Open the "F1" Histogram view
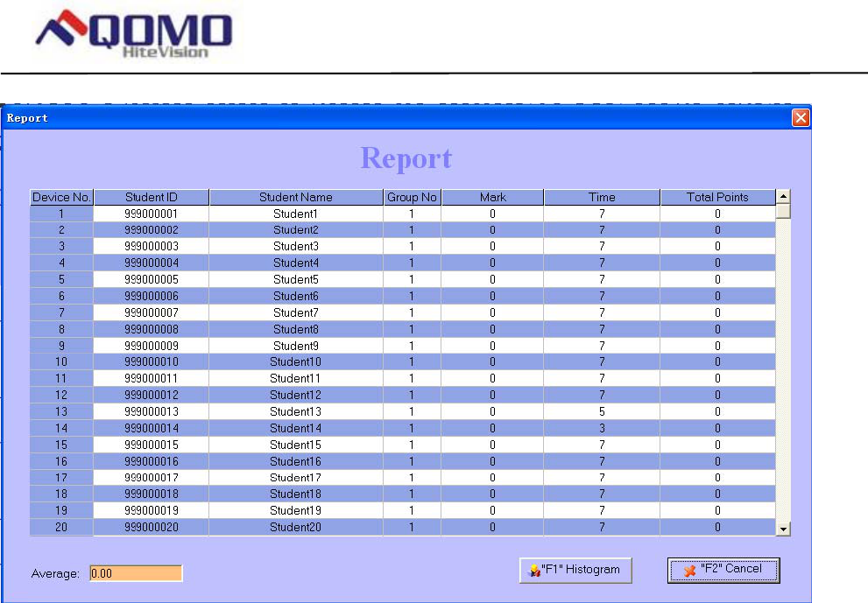868x603 pixels. point(575,570)
